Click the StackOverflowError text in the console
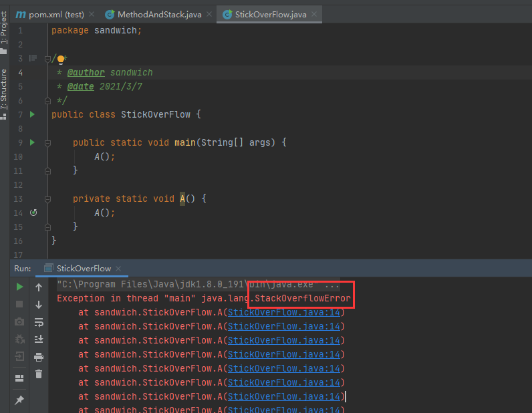Viewport: 532px width, 413px height. pos(302,298)
